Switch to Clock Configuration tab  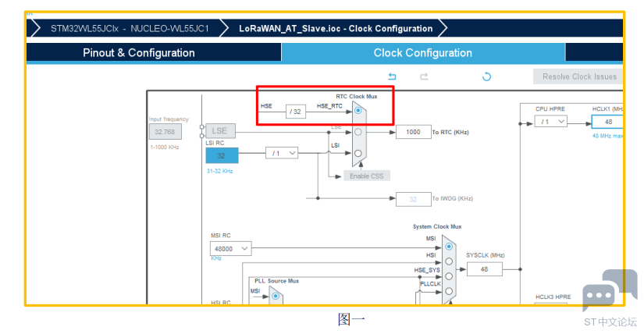pos(423,52)
